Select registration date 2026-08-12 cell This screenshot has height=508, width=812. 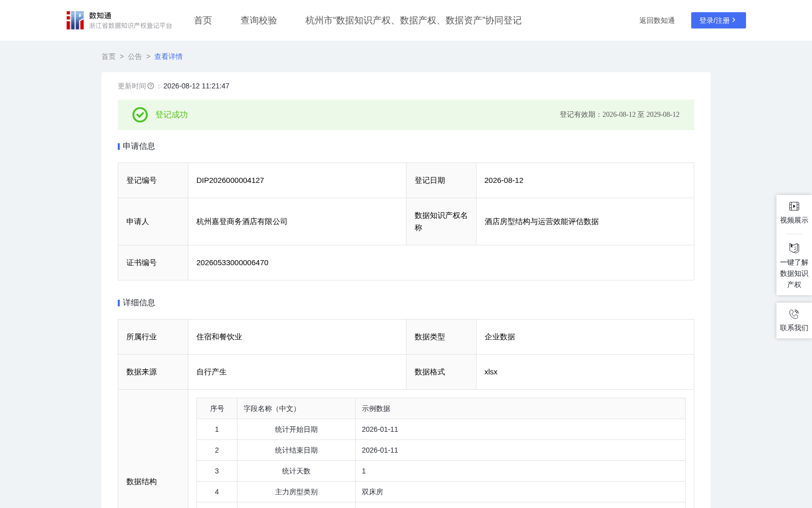point(585,180)
